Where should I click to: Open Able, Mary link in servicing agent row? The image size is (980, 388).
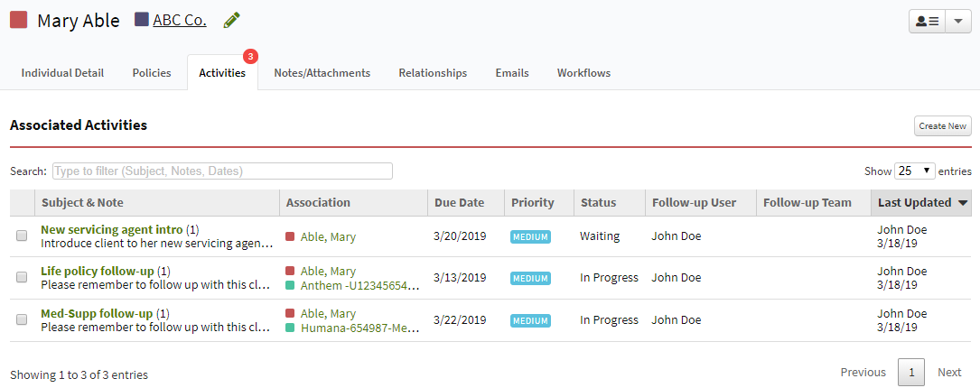point(328,236)
